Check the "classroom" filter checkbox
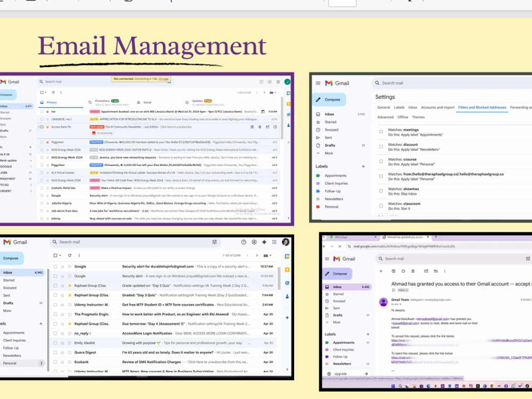Viewport: 532px width, 399px height. click(x=381, y=205)
